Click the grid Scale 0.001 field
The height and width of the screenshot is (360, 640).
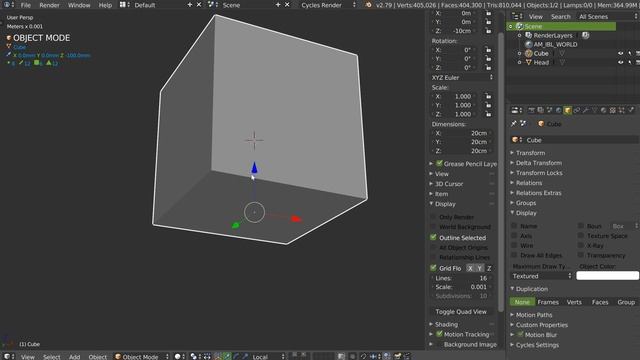coord(461,287)
